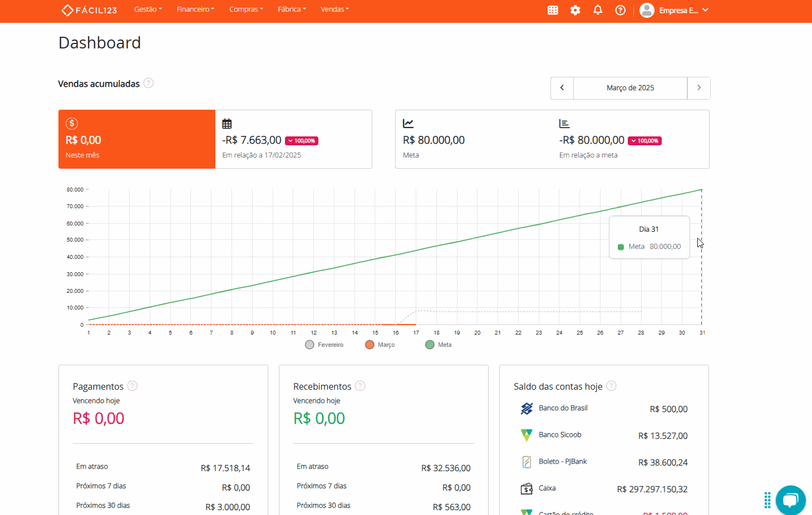The height and width of the screenshot is (515, 812).
Task: Toggle the Fevereiro series in chart legend
Action: click(324, 345)
